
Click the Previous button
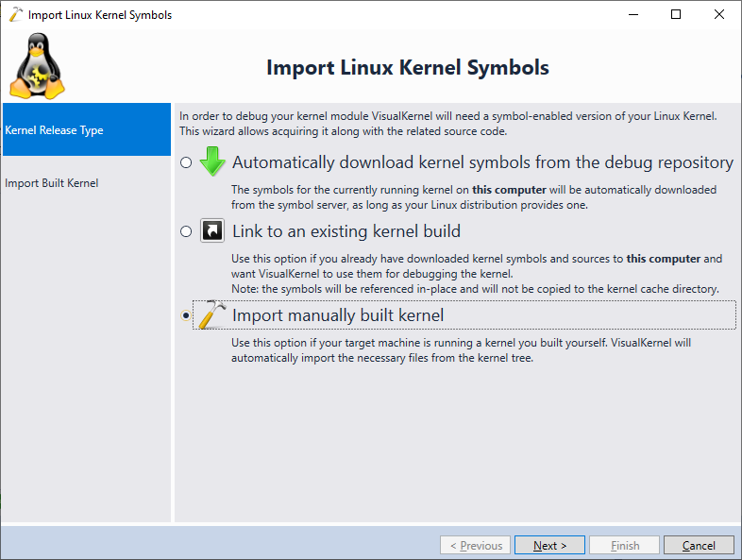click(x=476, y=545)
